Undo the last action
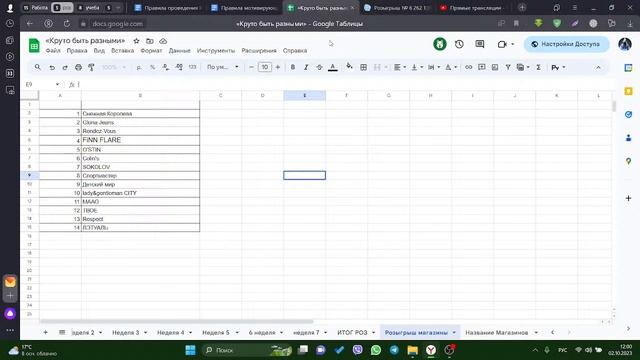 (x=52, y=67)
